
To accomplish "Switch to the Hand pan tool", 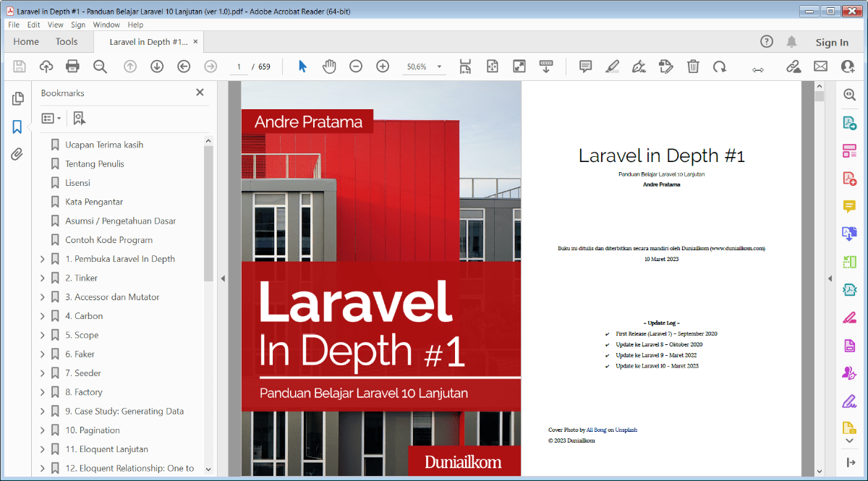I will coord(329,67).
